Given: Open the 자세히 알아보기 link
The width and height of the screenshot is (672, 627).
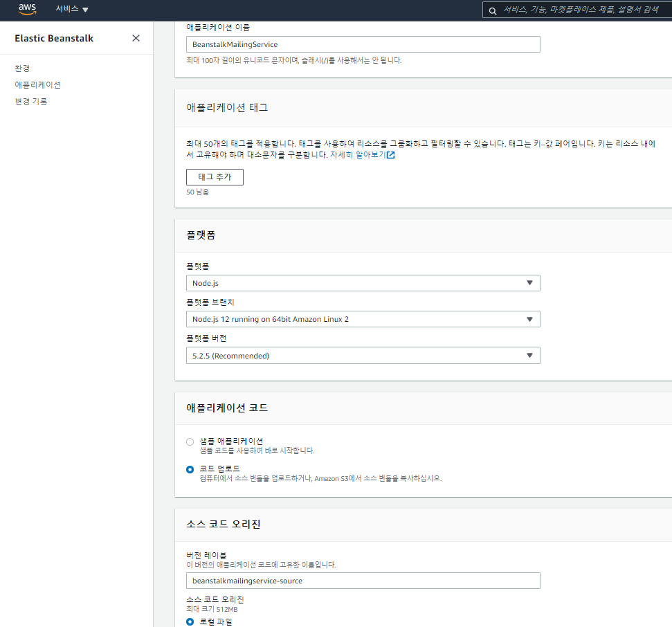Looking at the screenshot, I should tap(358, 155).
